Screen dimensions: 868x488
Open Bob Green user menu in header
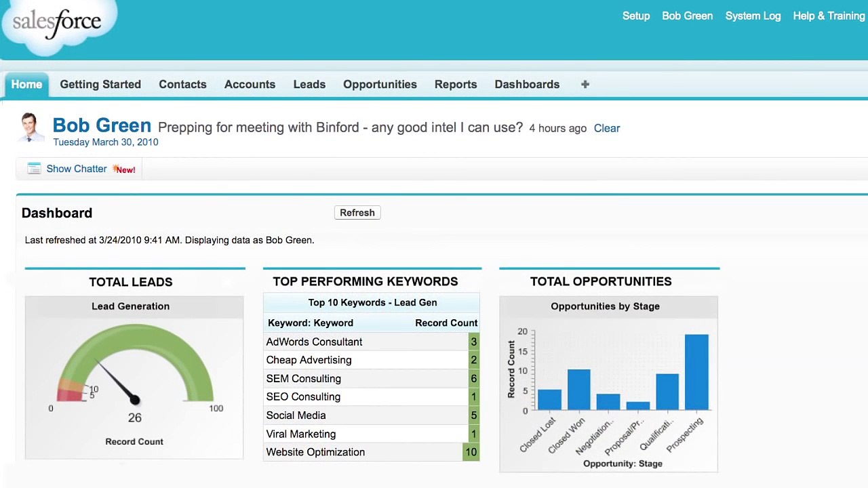pyautogui.click(x=687, y=16)
